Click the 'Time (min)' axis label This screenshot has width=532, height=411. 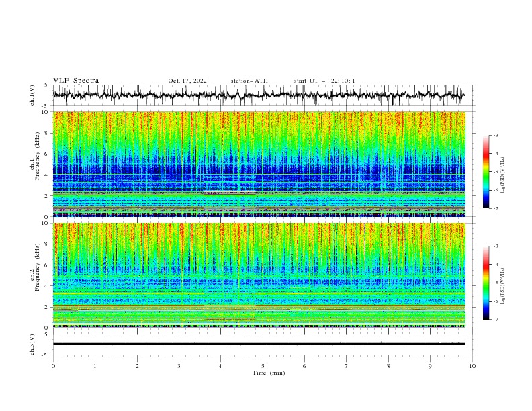pos(269,373)
